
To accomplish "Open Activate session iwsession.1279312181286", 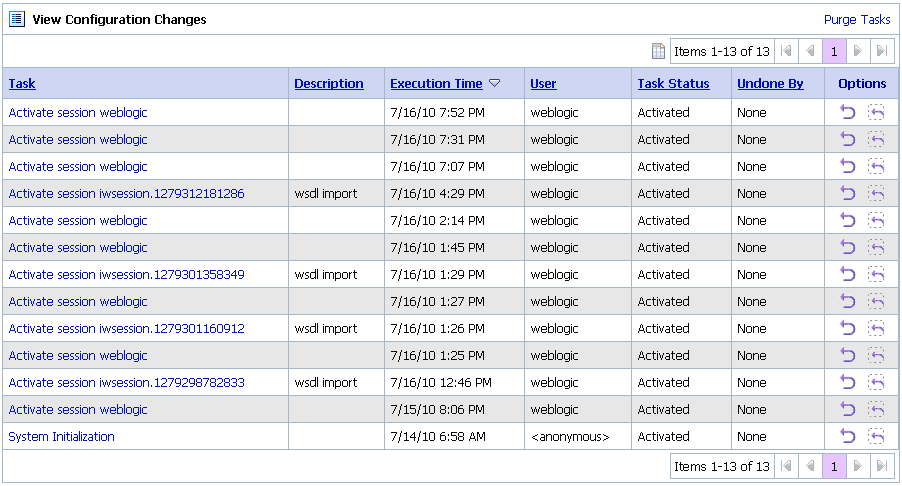I will (127, 194).
